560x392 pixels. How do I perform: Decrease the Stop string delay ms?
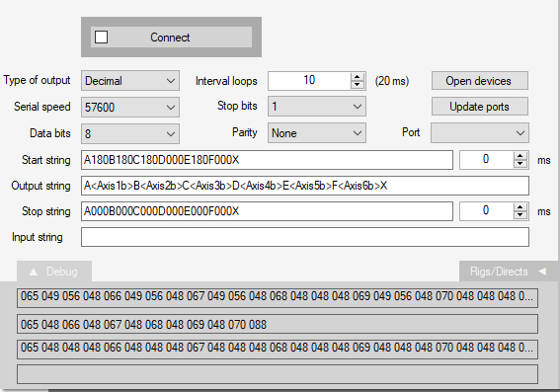pyautogui.click(x=520, y=215)
